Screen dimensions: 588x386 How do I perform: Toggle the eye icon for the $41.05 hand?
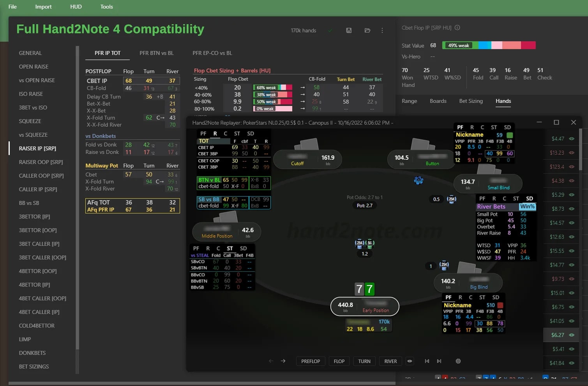[572, 321]
